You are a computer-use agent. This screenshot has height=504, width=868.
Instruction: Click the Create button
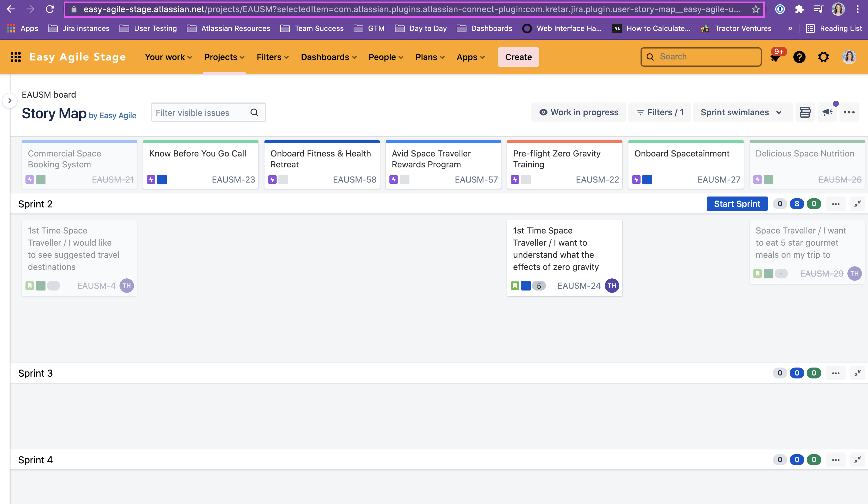[x=518, y=57]
